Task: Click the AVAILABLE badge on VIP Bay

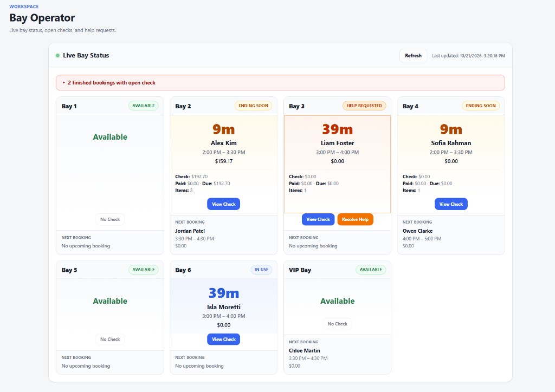Action: pos(371,270)
